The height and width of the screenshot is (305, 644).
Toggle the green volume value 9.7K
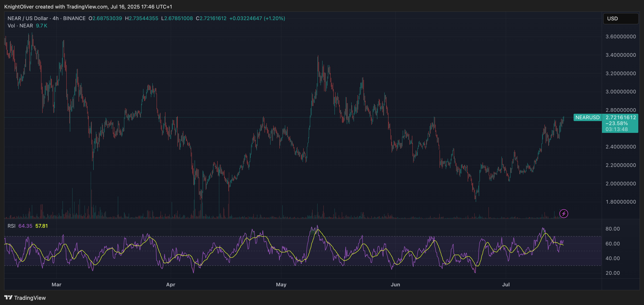pyautogui.click(x=41, y=26)
